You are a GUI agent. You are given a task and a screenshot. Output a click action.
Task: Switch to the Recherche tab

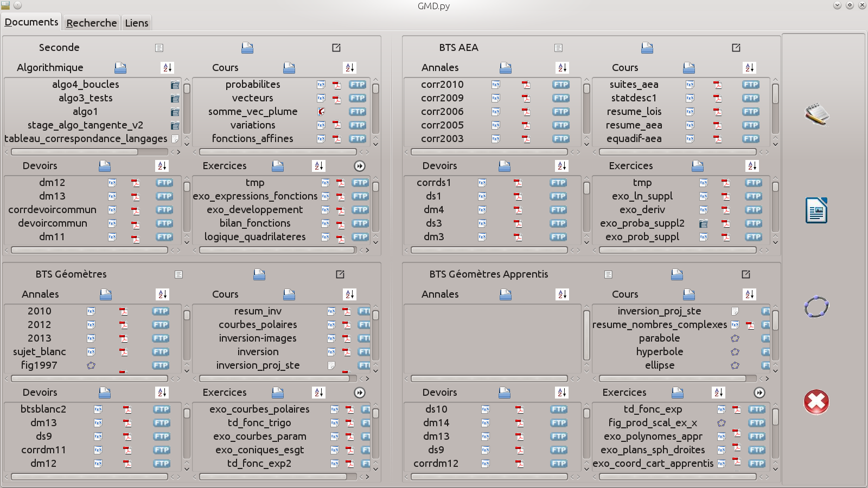pos(91,23)
